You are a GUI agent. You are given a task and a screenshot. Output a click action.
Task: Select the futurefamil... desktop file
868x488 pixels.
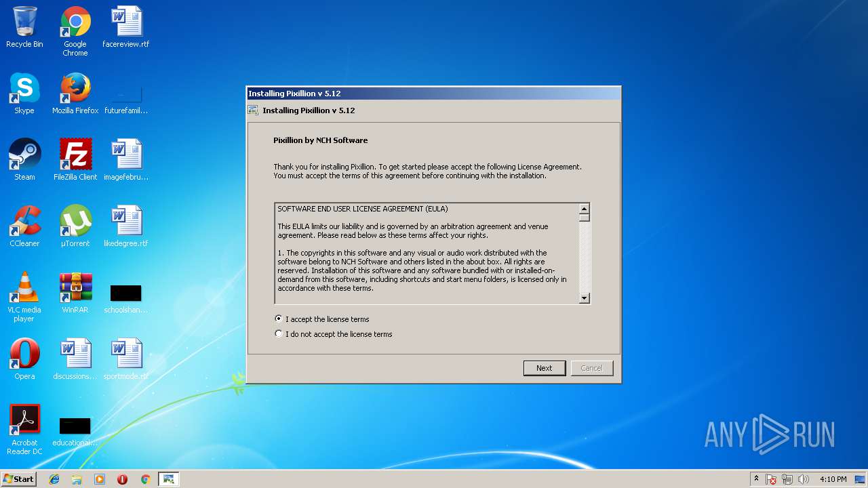pyautogui.click(x=126, y=98)
